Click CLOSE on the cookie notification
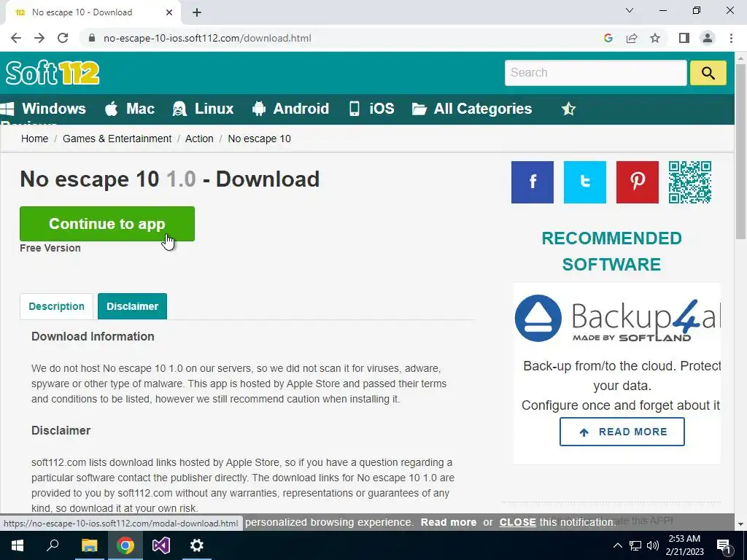 click(517, 522)
